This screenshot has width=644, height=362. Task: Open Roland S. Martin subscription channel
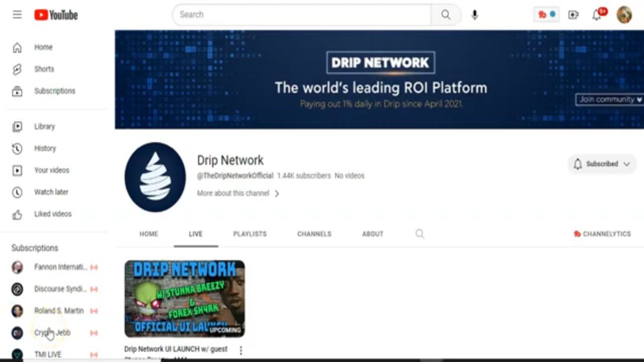click(x=54, y=311)
